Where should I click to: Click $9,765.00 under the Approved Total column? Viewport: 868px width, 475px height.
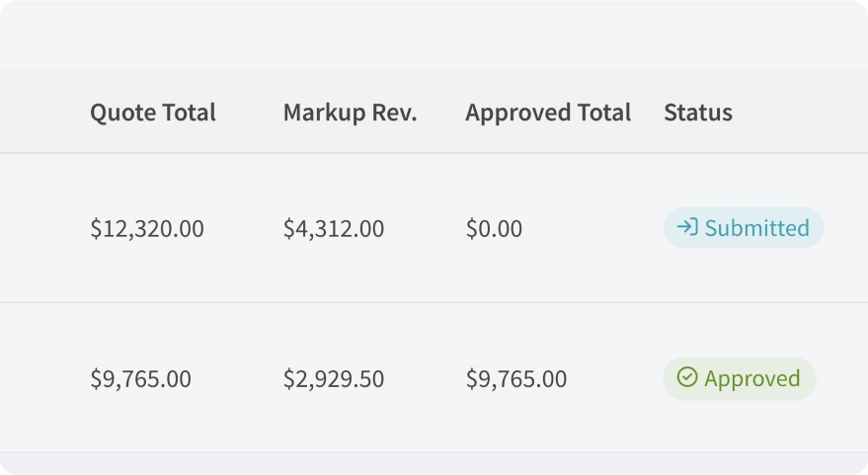tap(516, 379)
